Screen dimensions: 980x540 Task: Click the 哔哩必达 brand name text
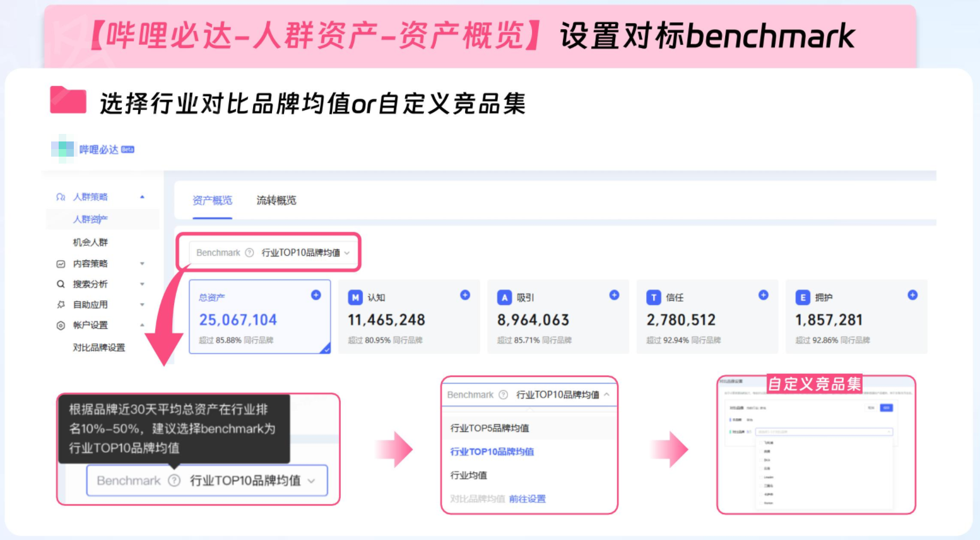coord(98,150)
